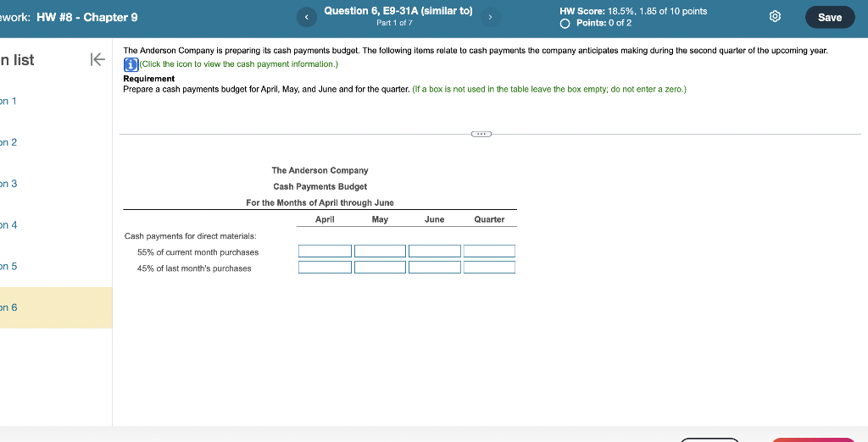Click the 'April' column header

point(325,219)
